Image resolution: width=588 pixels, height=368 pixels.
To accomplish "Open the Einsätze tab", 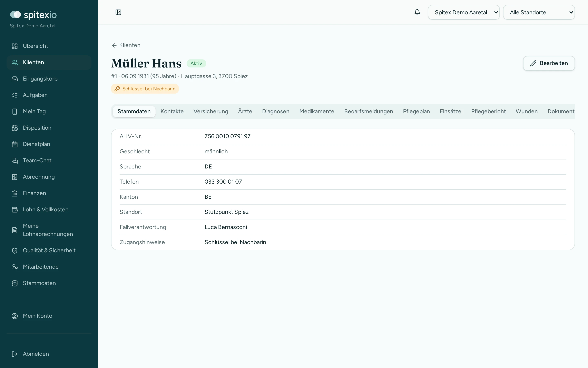I will point(450,111).
